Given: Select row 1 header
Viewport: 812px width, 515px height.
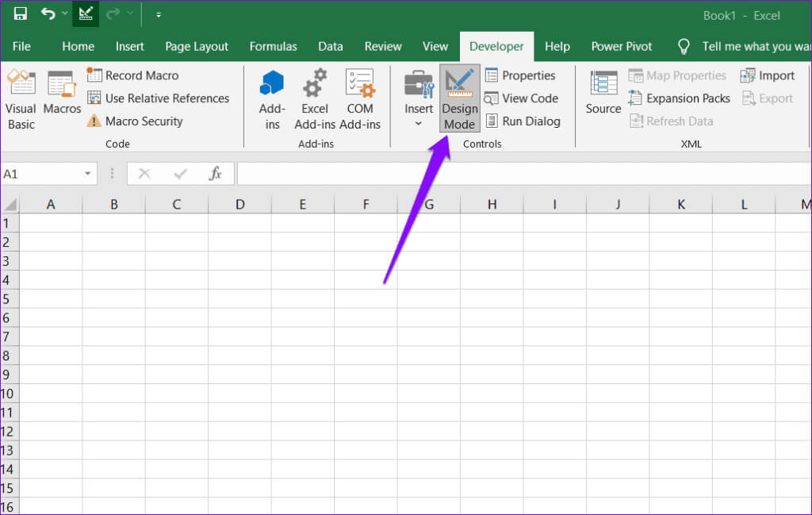Looking at the screenshot, I should click(x=10, y=223).
